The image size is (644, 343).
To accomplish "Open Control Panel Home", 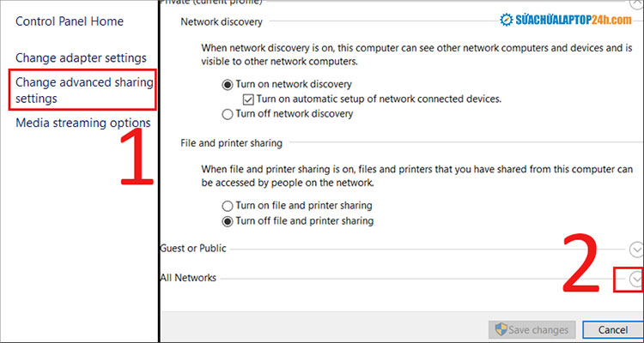I will point(70,21).
